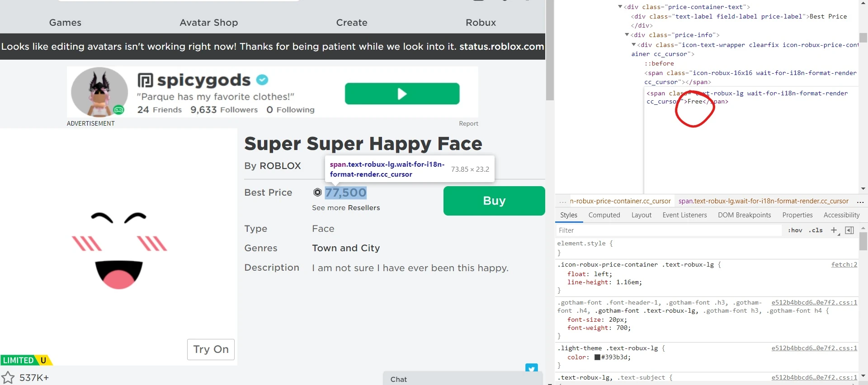Add a new style rule with the plus icon
868x385 pixels.
(x=834, y=230)
